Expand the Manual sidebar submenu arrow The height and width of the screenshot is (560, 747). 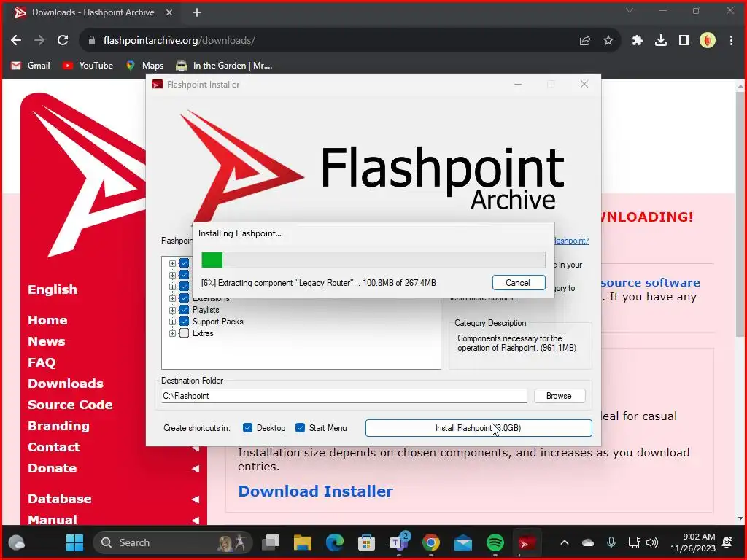(x=196, y=520)
